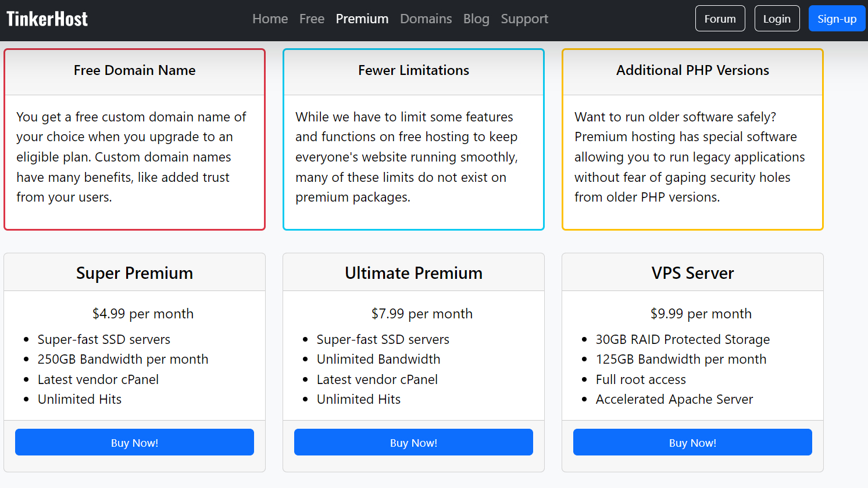Open the Support page
868x488 pixels.
[524, 19]
